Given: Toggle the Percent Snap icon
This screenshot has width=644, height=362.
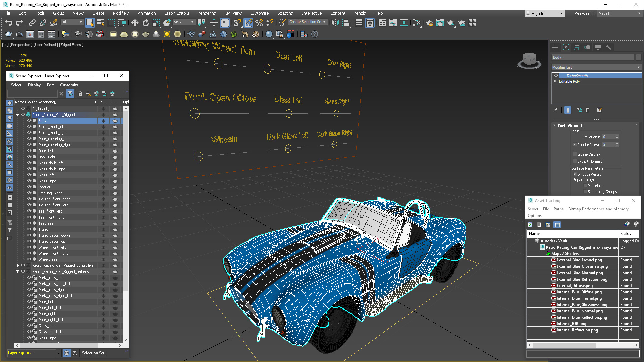Looking at the screenshot, I should tap(259, 23).
